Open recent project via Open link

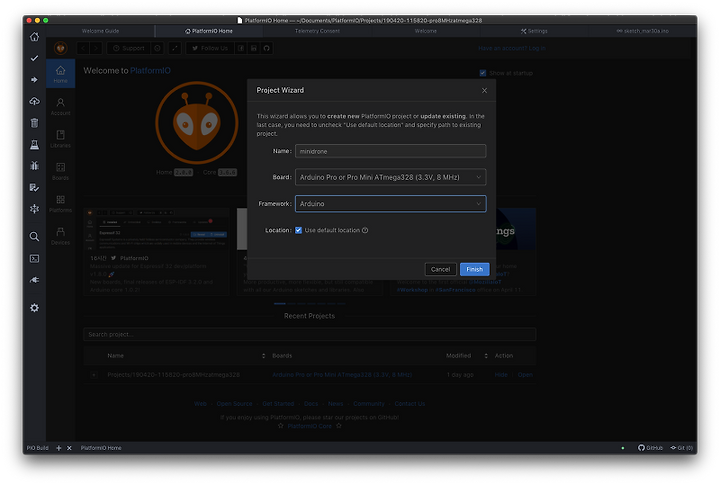click(525, 375)
